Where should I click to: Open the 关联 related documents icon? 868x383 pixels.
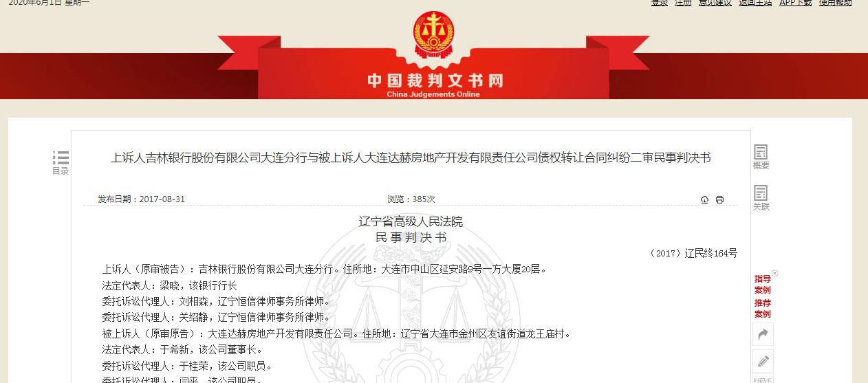761,198
